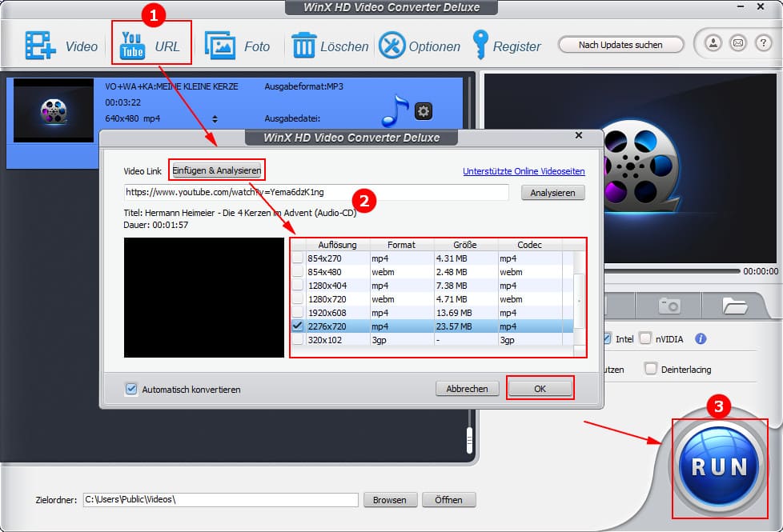Click the blue info icon near nVIDIA

(x=701, y=339)
